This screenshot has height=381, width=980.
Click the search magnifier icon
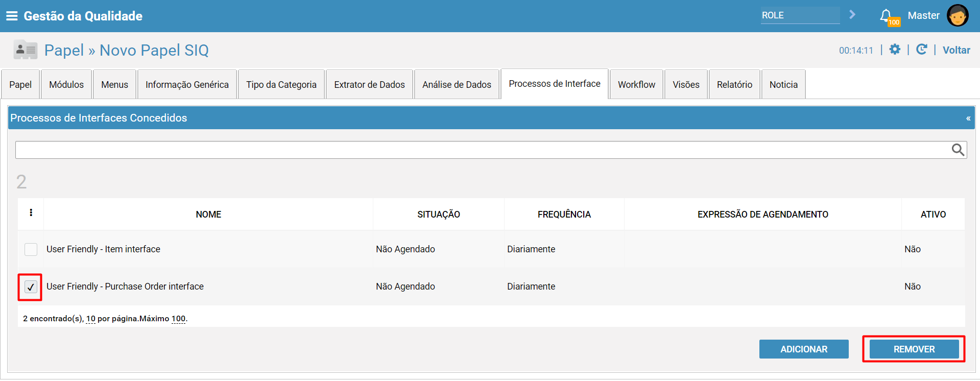[x=958, y=150]
